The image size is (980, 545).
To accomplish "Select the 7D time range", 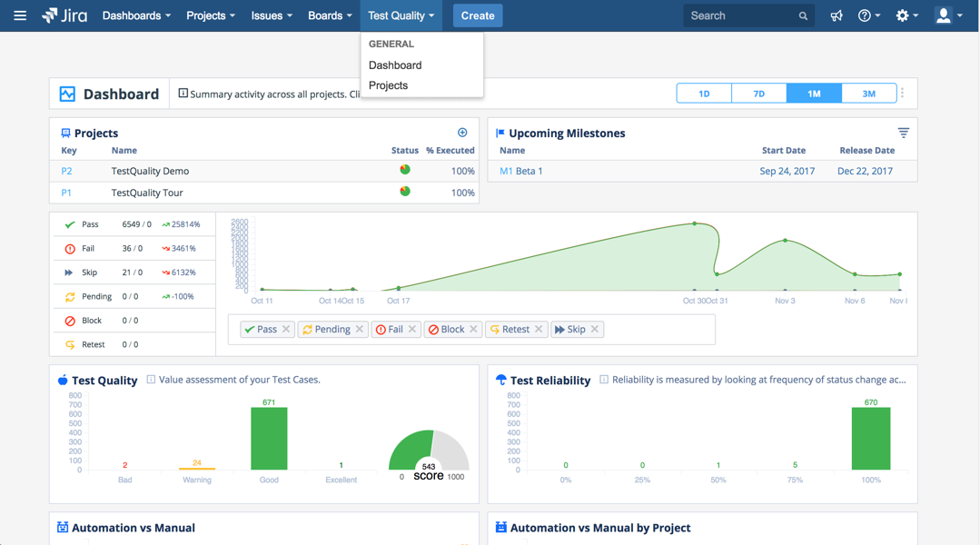I will click(758, 94).
